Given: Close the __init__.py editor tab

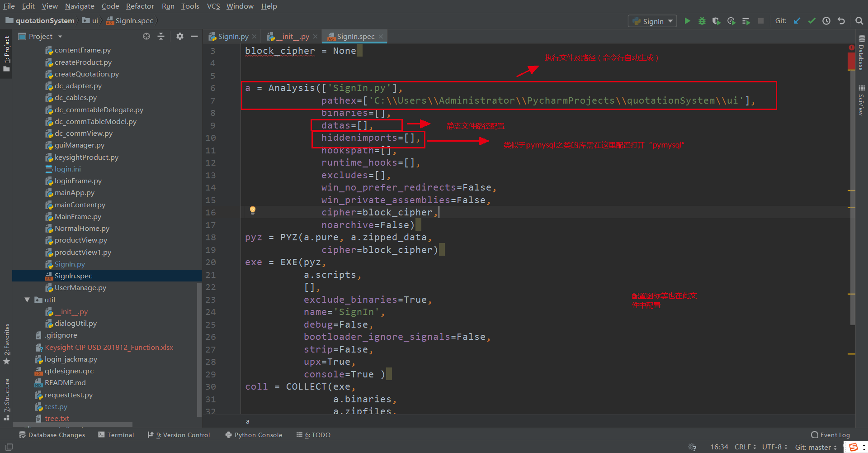Looking at the screenshot, I should pos(315,37).
